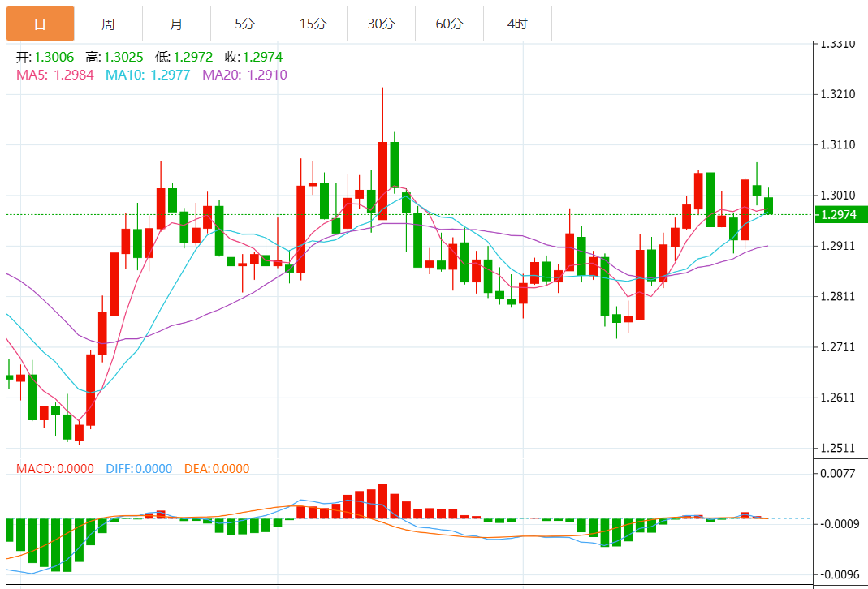This screenshot has height=589, width=868.
Task: Click the DIFF:0.0000 indicator label
Action: tap(139, 469)
